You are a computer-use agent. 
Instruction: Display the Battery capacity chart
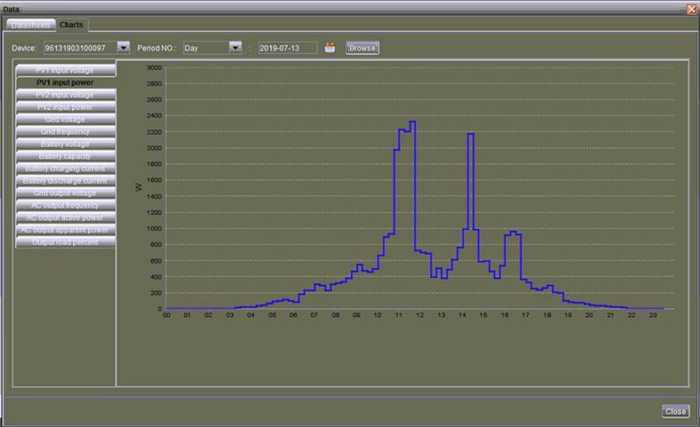tap(66, 156)
